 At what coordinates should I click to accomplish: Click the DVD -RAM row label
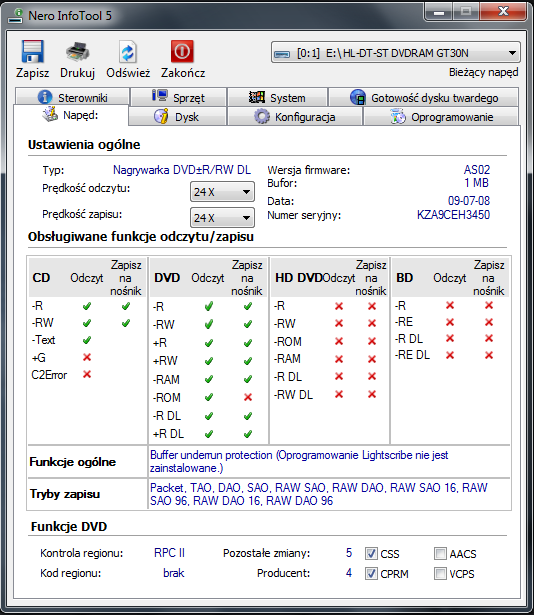(x=166, y=380)
